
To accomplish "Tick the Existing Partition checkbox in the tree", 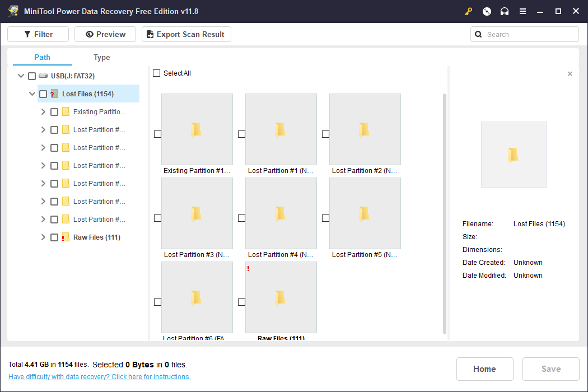I will coord(54,112).
